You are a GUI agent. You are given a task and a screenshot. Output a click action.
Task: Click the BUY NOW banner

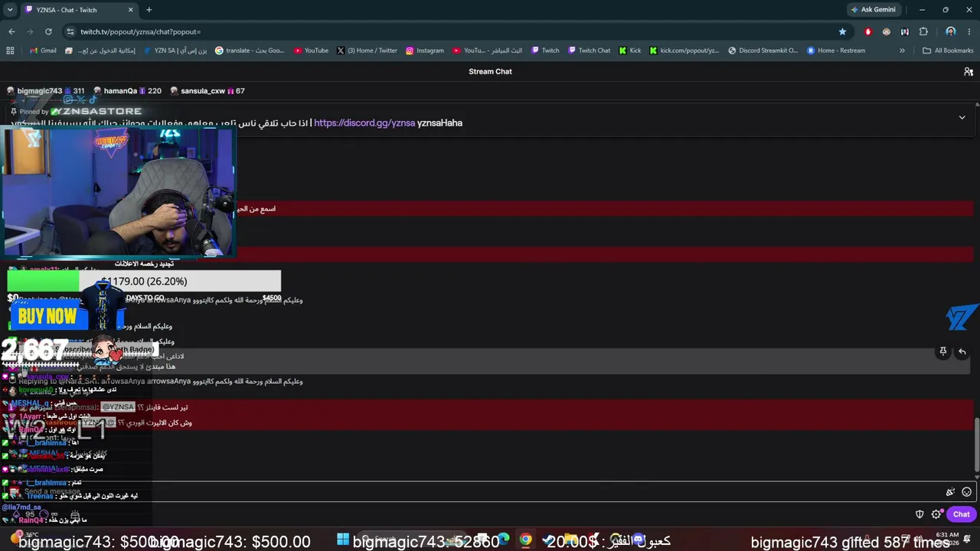[47, 316]
